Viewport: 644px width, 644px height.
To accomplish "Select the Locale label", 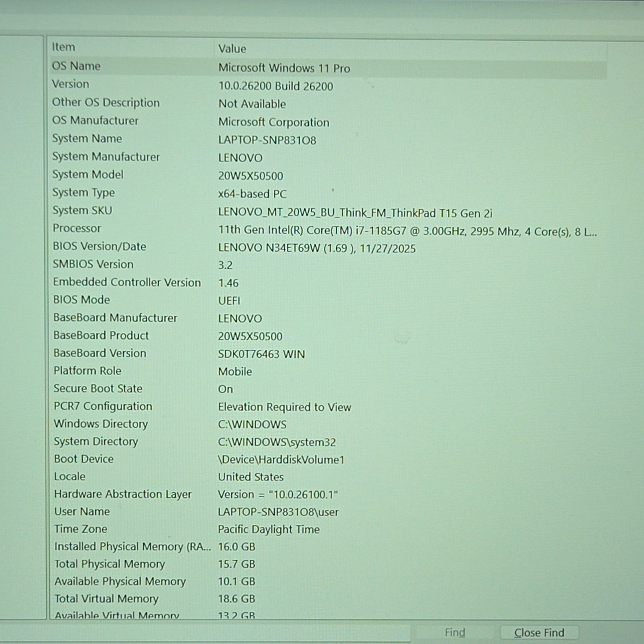I will pyautogui.click(x=70, y=477).
